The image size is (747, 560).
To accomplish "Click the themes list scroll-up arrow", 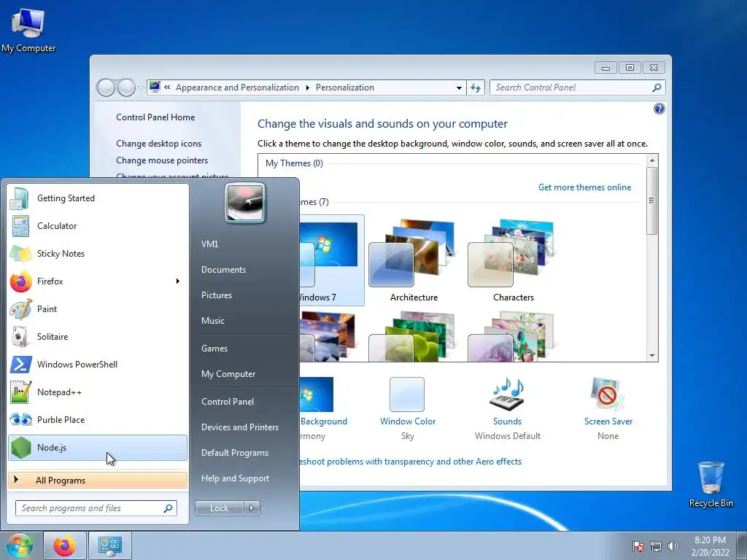I will tap(652, 160).
